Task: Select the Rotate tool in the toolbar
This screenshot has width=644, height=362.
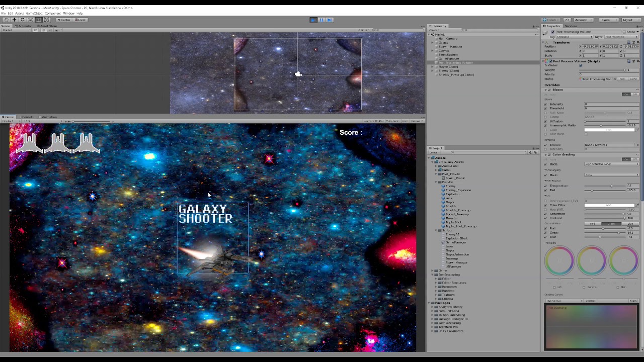Action: (23, 20)
